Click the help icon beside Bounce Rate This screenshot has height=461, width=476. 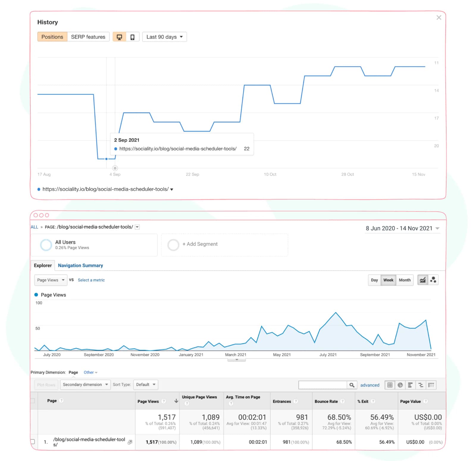(342, 401)
